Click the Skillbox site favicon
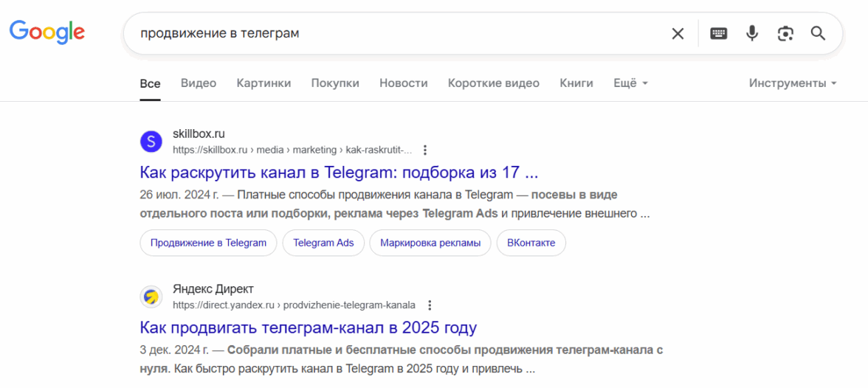Screen dimensions: 868x388 tap(151, 142)
